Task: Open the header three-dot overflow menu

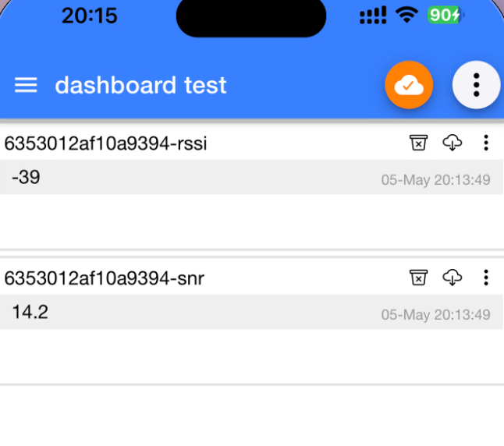Action: pyautogui.click(x=477, y=85)
